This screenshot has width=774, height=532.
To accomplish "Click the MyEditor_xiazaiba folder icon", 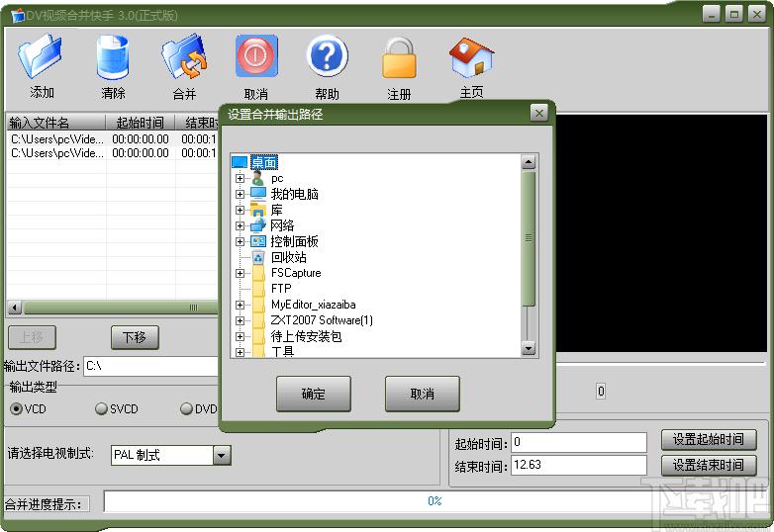I will [x=258, y=305].
